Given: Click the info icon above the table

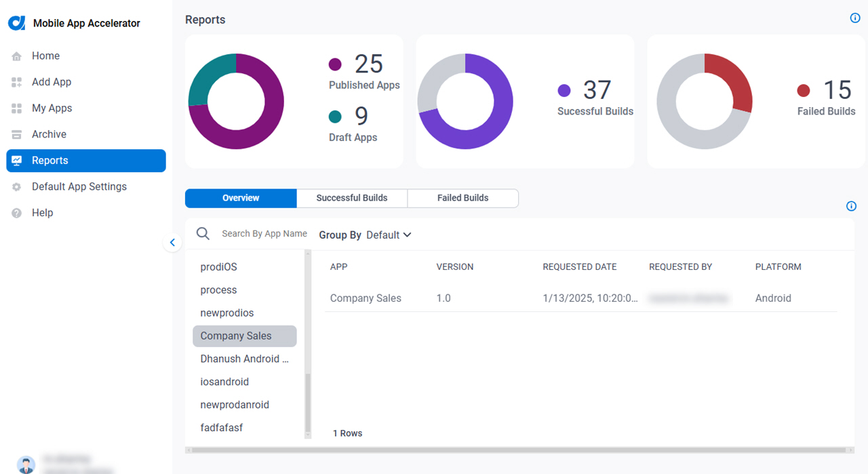Looking at the screenshot, I should [852, 206].
